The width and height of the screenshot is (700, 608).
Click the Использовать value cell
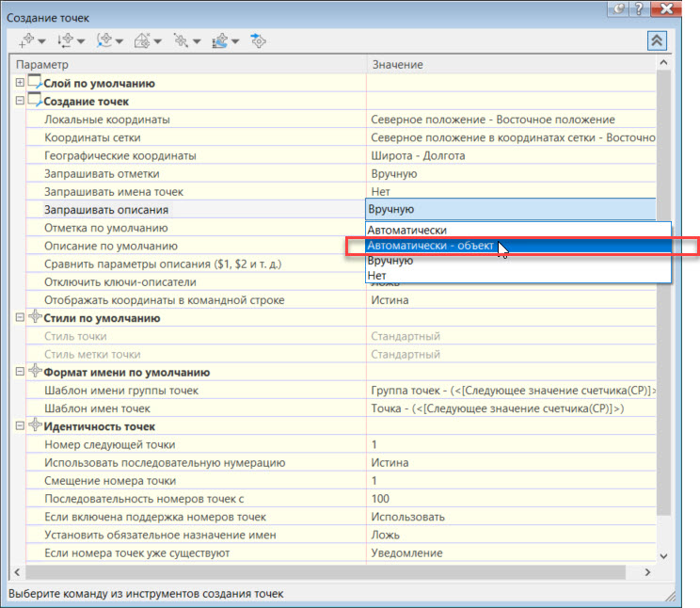(407, 517)
